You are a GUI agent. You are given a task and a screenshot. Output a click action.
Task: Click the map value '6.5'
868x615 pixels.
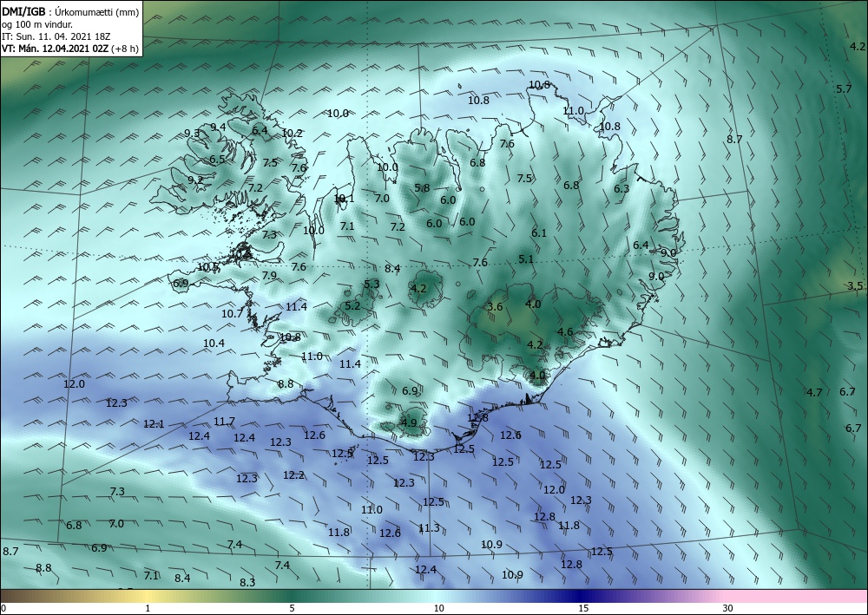[x=217, y=160]
